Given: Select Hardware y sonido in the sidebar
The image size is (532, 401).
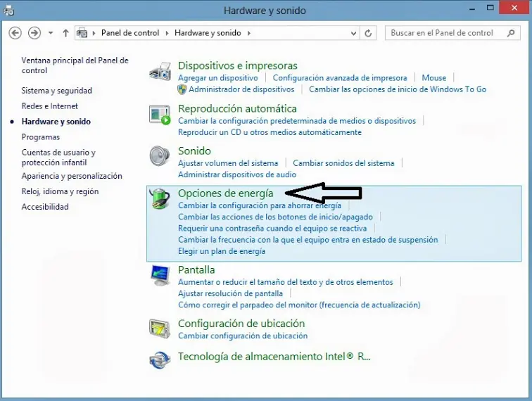Looking at the screenshot, I should pyautogui.click(x=56, y=122).
